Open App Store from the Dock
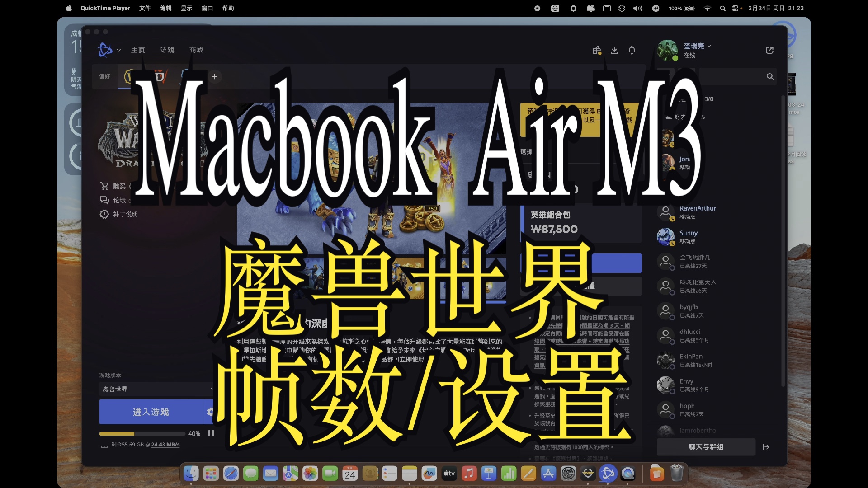868x488 pixels. click(548, 474)
